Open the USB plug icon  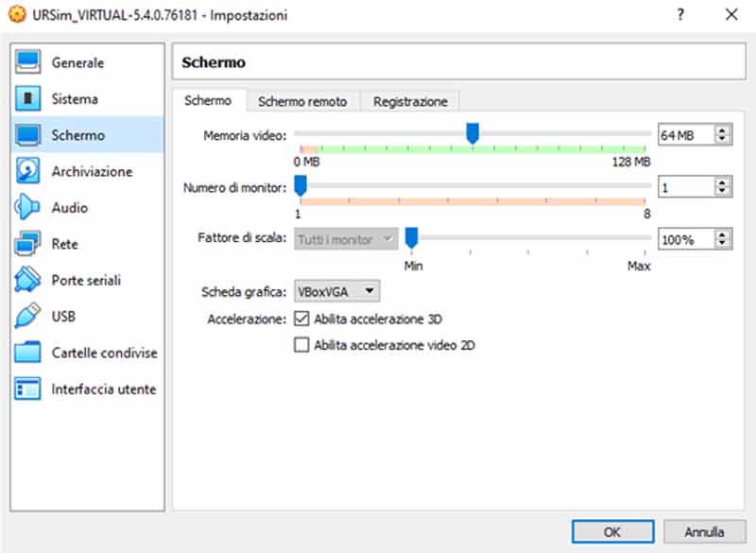[27, 316]
